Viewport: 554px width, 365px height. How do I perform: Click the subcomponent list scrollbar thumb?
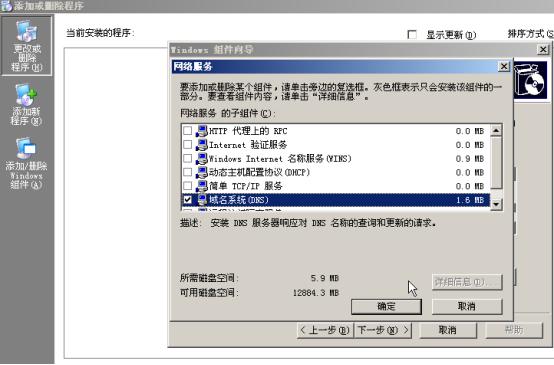coord(496,163)
